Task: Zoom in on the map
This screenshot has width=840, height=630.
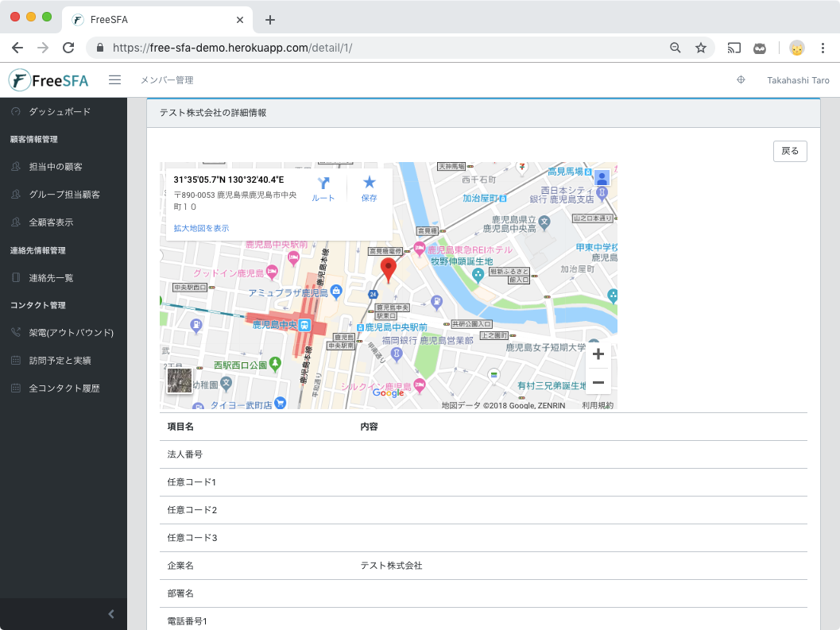Action: tap(598, 354)
